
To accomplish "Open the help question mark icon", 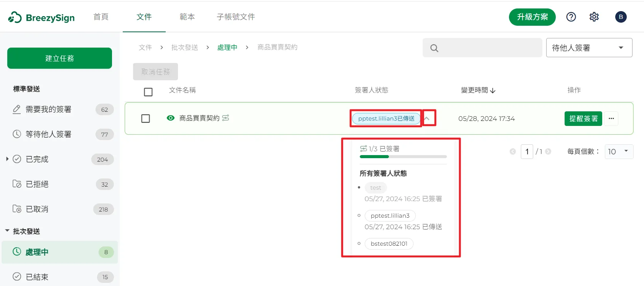I will (x=571, y=17).
